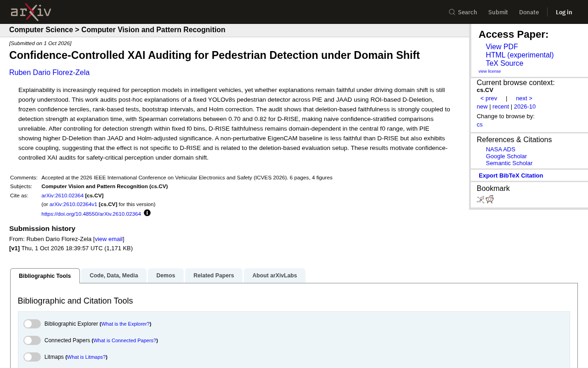Open the recent cs.CV listings
Image resolution: width=588 pixels, height=368 pixels.
pos(501,107)
